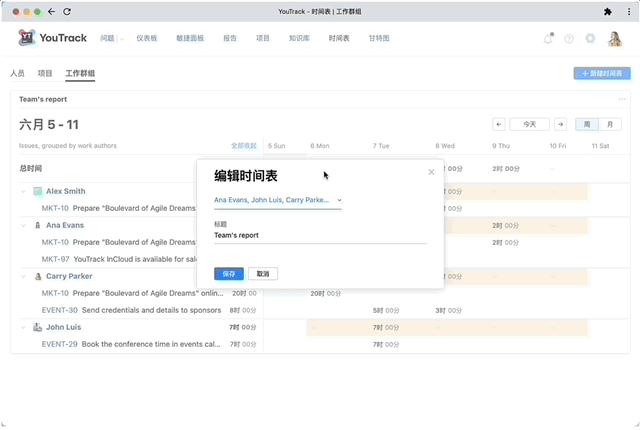
Task: Open the 问题 menu item
Action: click(x=107, y=38)
